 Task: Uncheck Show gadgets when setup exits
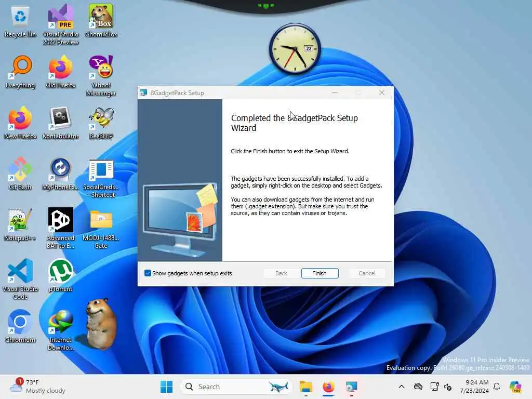click(x=148, y=273)
